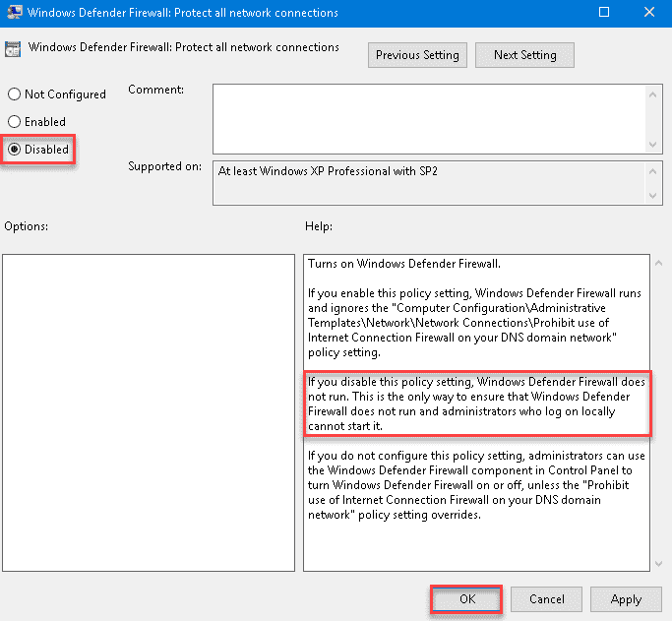Click Supported on box scroll up arrow
The image size is (672, 621).
tap(652, 171)
